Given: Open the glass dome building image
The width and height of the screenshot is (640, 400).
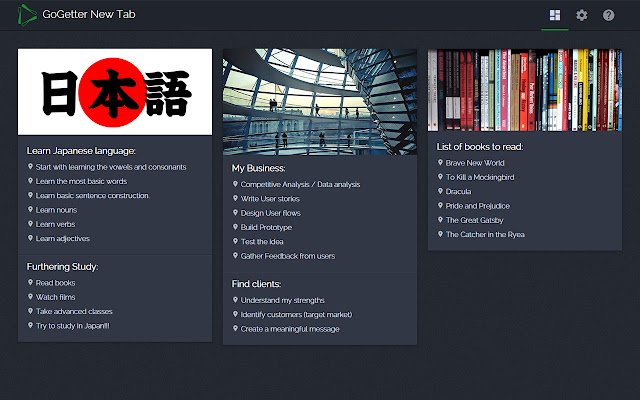Looking at the screenshot, I should coord(320,102).
